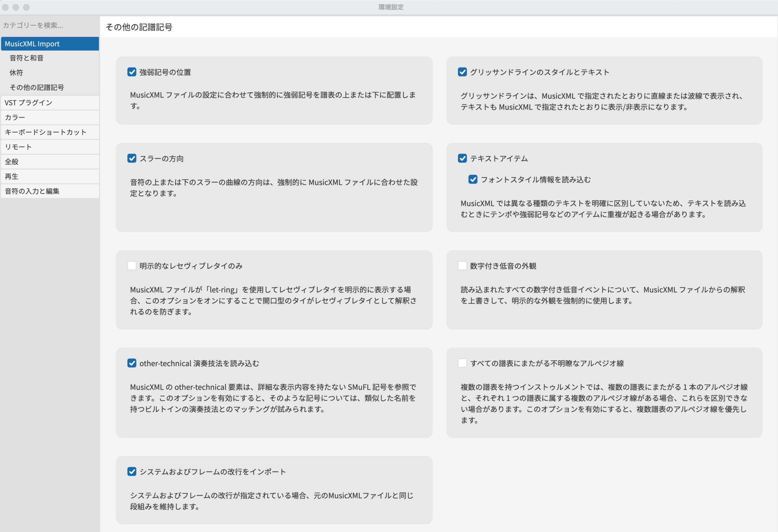Toggle グリッサンドラインのスタイルとテキスト checkbox

(462, 72)
